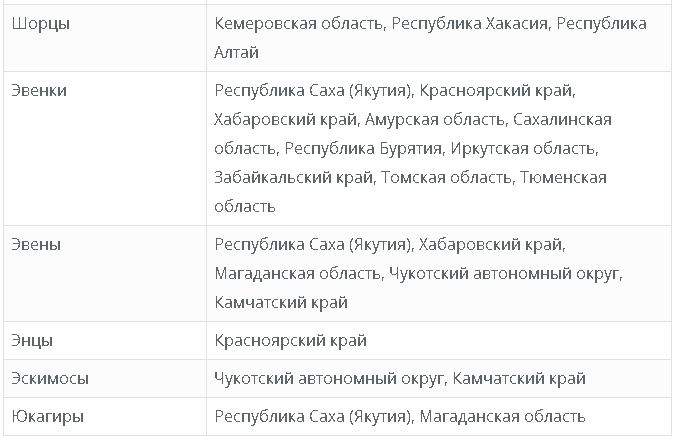Click the Эскимосы row name cell
Image resolution: width=678 pixels, height=442 pixels.
point(50,379)
